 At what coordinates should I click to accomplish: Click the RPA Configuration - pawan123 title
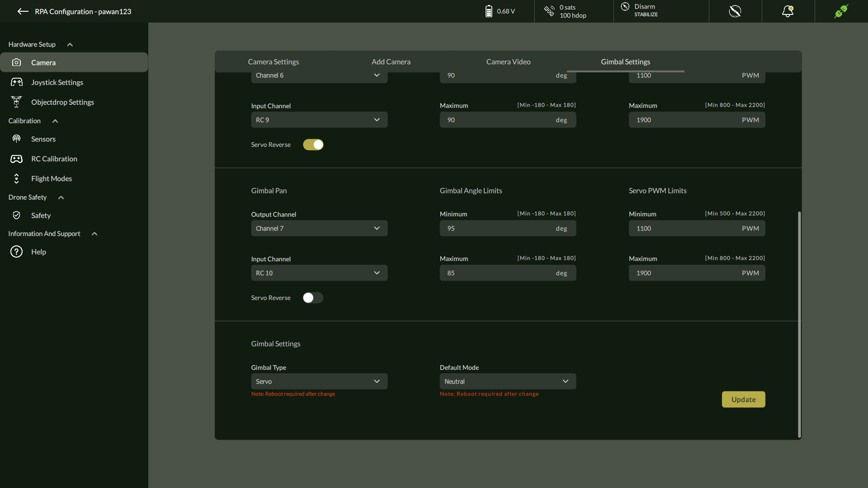click(x=83, y=11)
